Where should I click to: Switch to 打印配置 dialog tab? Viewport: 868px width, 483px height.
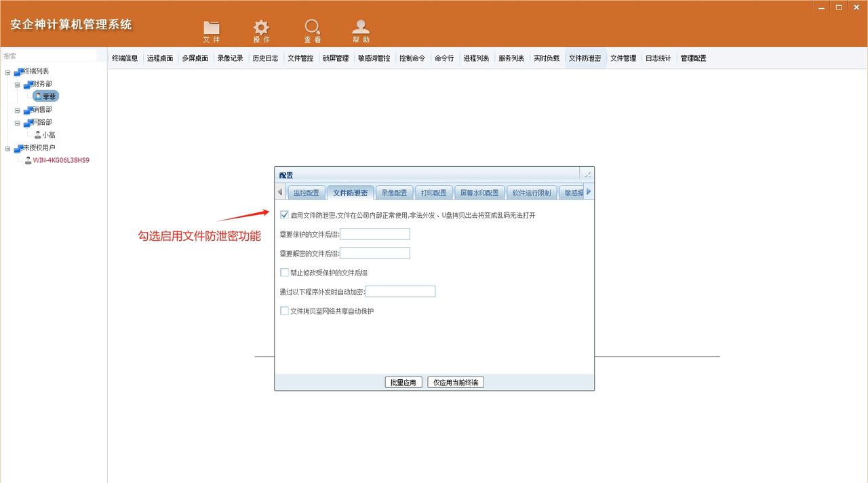coord(433,193)
